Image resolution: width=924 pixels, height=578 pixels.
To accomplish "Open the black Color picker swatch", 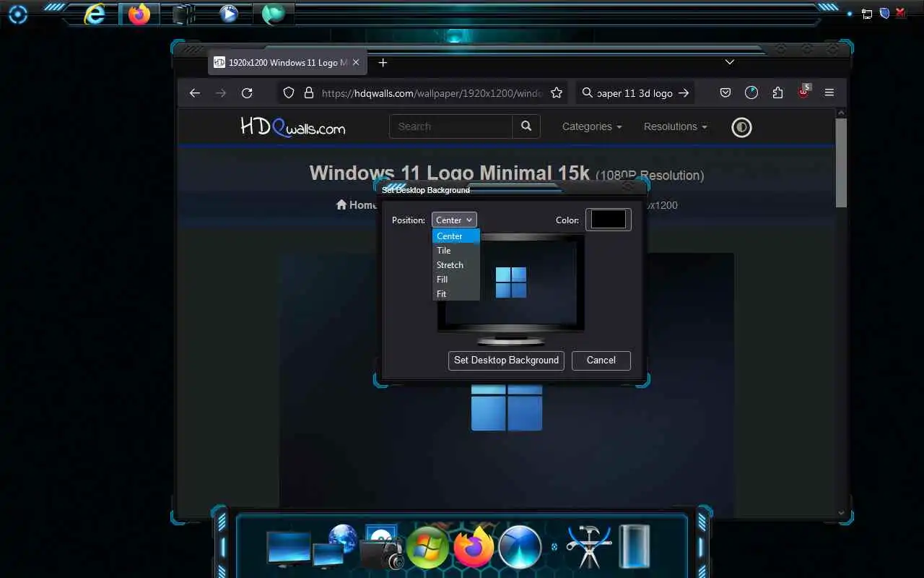I will pos(609,220).
